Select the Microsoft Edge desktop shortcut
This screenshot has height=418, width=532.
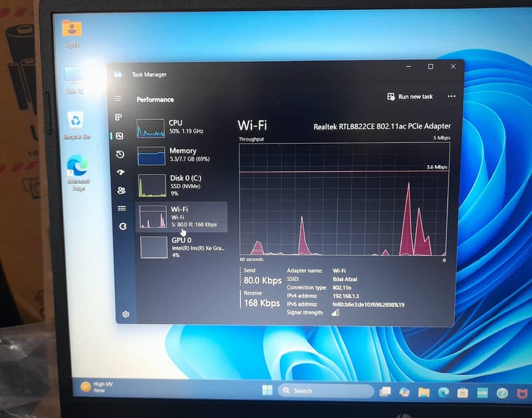click(78, 172)
